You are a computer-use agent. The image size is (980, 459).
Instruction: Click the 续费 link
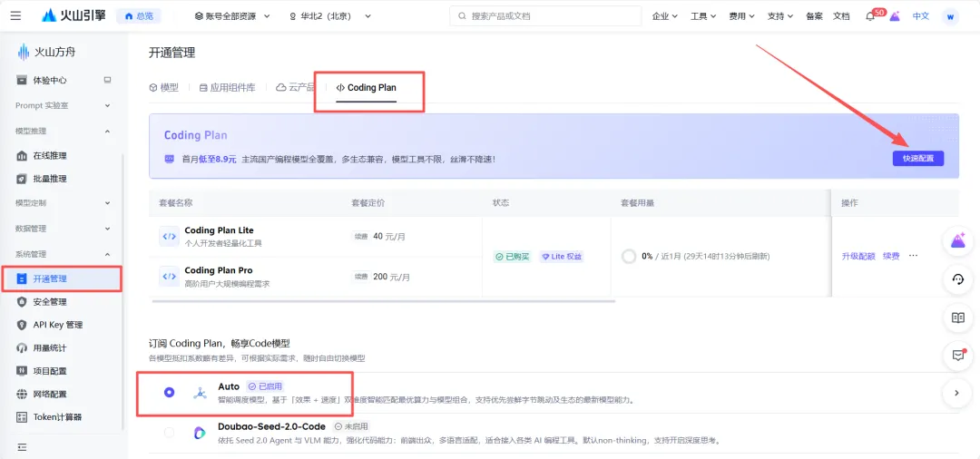pyautogui.click(x=891, y=256)
